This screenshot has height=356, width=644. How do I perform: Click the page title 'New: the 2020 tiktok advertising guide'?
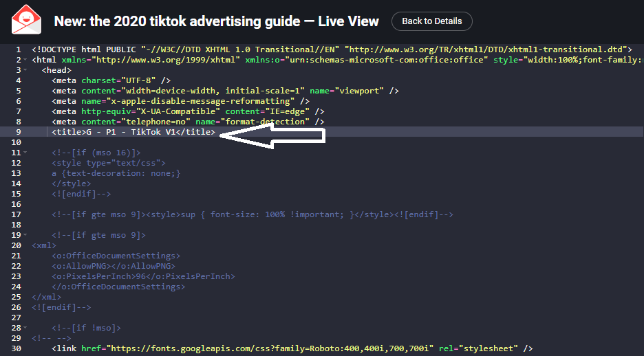177,21
